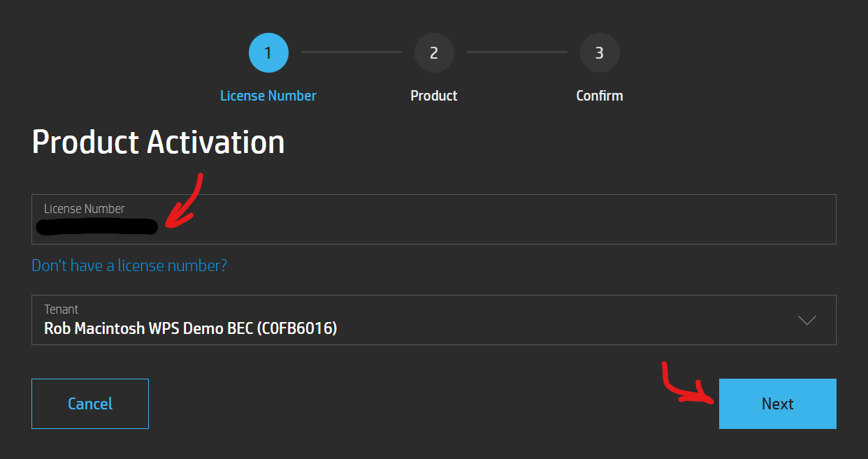The image size is (868, 459).
Task: Click the License Number field's small label
Action: click(x=85, y=209)
